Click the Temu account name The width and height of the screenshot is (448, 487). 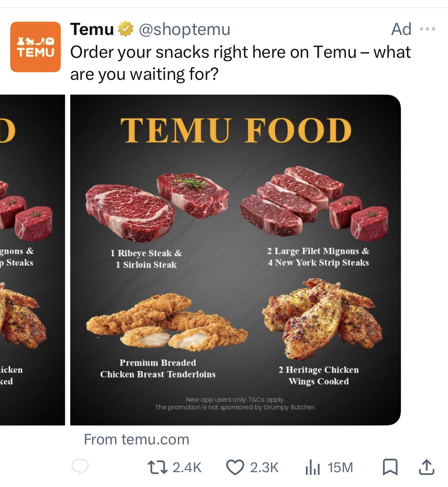92,29
